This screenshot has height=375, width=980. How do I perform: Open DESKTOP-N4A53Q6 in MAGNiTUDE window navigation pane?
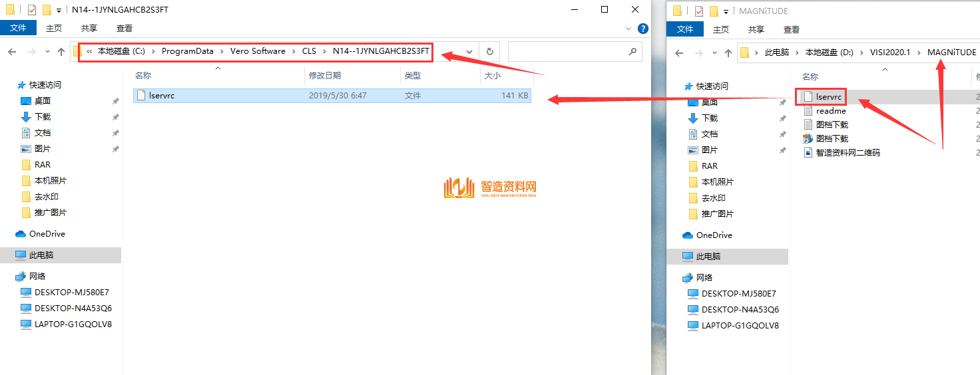[x=739, y=310]
